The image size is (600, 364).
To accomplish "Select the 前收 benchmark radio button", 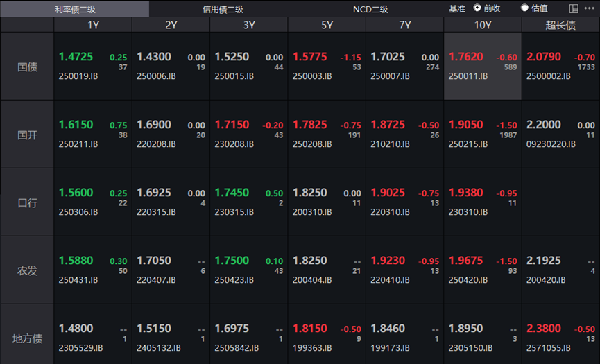I will (477, 8).
